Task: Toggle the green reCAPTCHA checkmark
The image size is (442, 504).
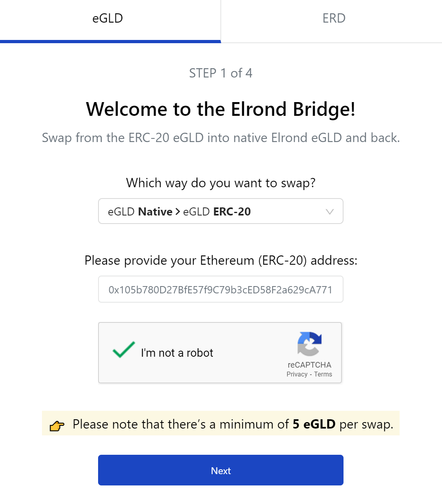Action: (x=124, y=350)
